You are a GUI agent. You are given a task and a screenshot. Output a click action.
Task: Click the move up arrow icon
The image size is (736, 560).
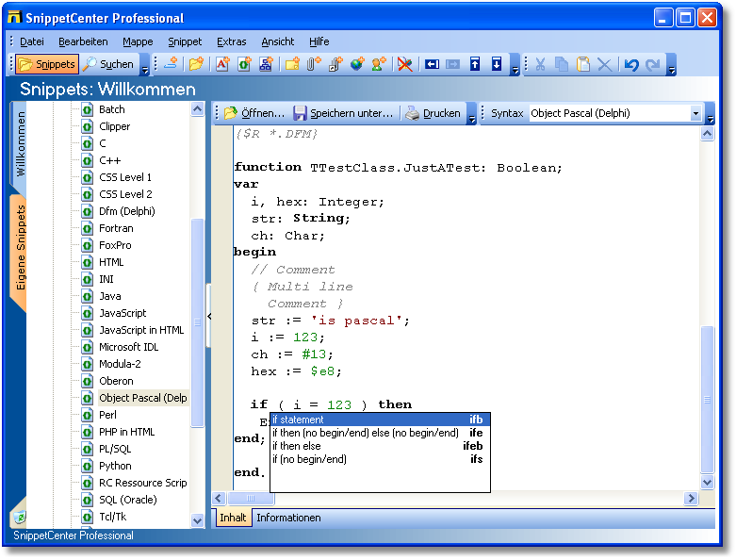475,64
